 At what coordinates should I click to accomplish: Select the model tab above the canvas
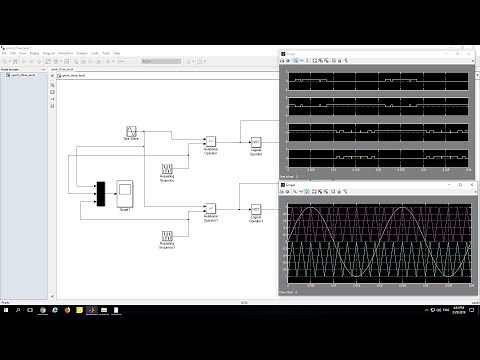(x=62, y=69)
